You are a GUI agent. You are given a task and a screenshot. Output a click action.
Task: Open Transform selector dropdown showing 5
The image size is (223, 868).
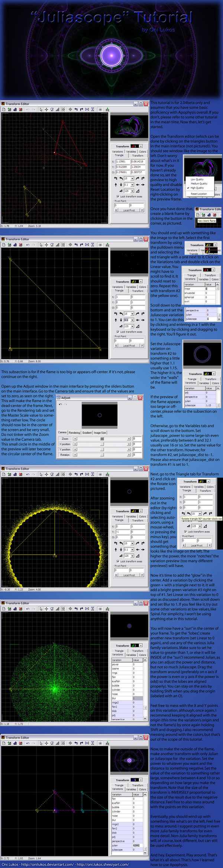coord(141,780)
